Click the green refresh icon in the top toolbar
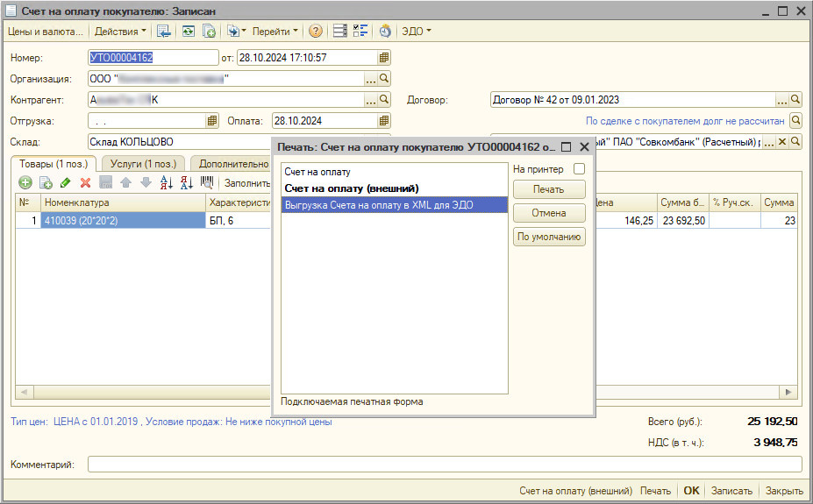The image size is (813, 504). tap(189, 31)
